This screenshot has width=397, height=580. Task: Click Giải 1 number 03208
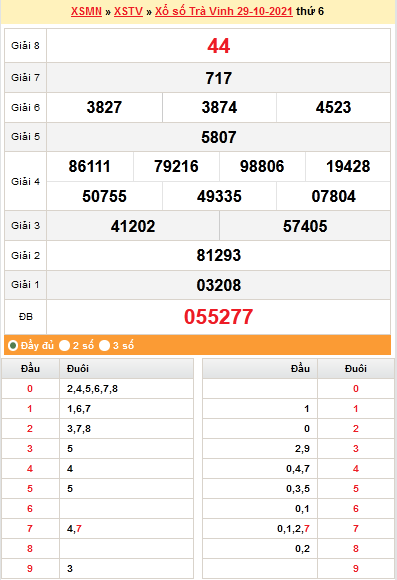[x=218, y=285]
